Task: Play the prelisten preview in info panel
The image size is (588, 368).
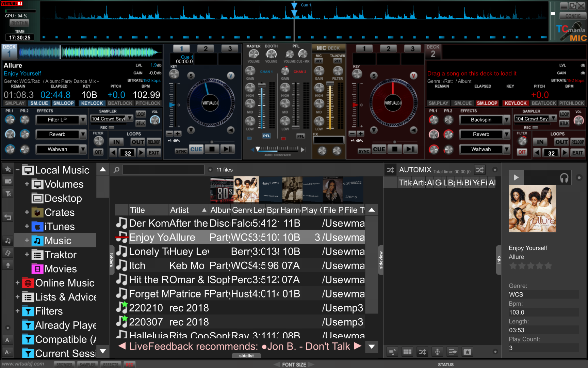Action: click(x=516, y=178)
